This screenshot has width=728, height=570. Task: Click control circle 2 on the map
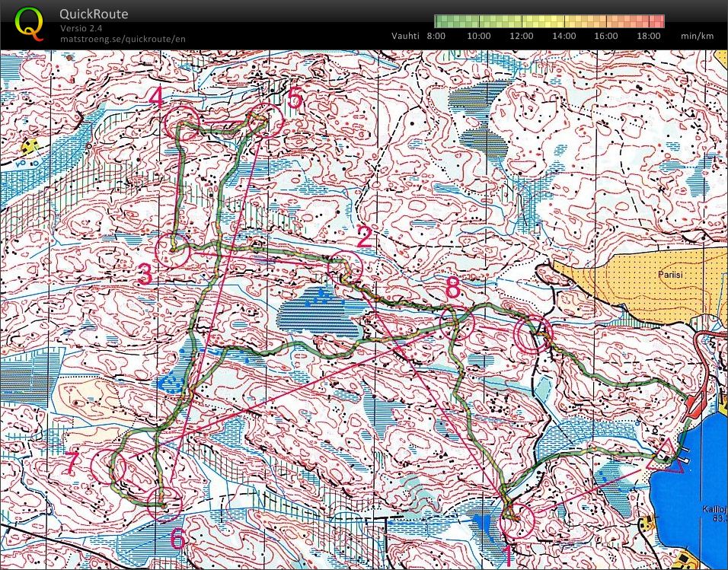tap(343, 267)
